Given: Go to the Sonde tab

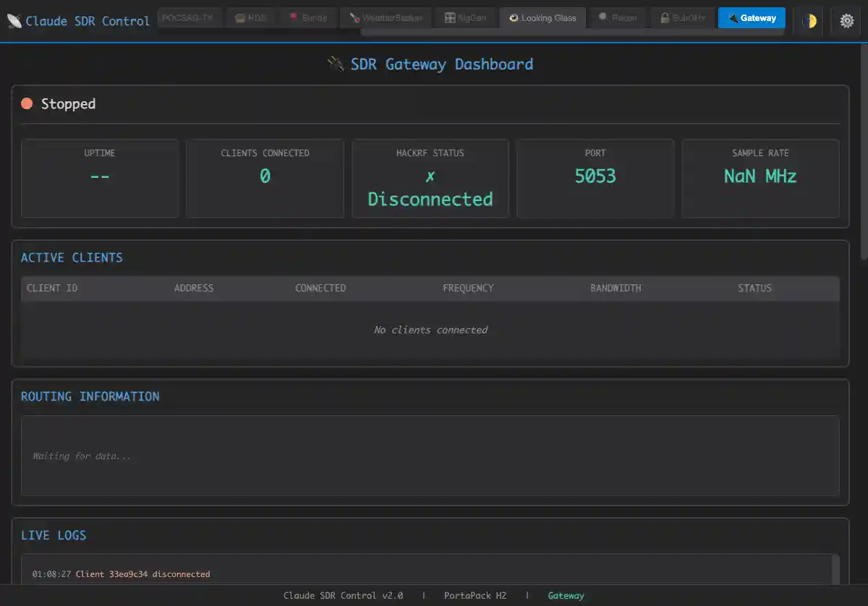Looking at the screenshot, I should (308, 18).
